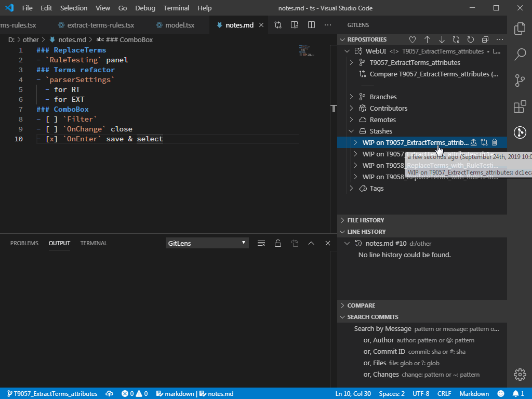
Task: Click the heart icon in Repositories header
Action: coord(412,39)
